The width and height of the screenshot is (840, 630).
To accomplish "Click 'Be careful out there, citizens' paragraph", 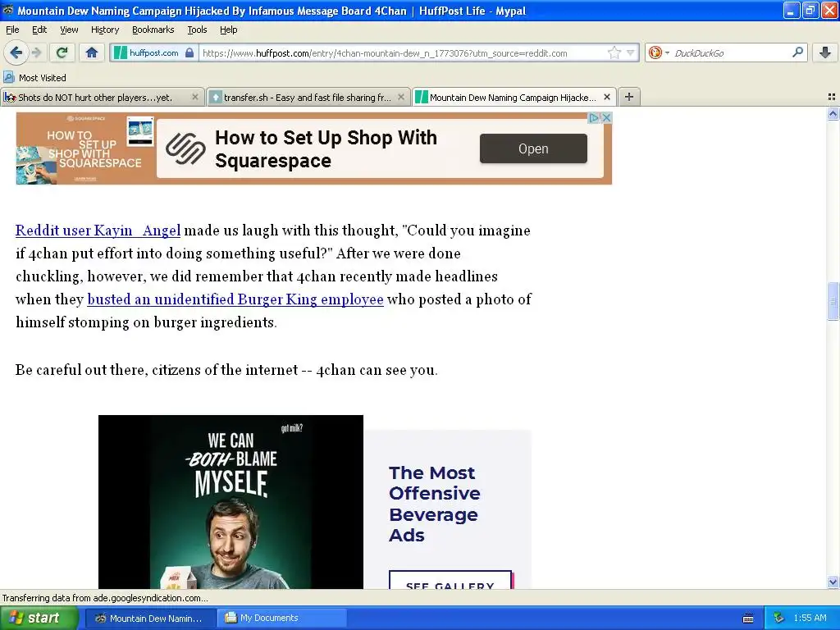I will pyautogui.click(x=226, y=370).
